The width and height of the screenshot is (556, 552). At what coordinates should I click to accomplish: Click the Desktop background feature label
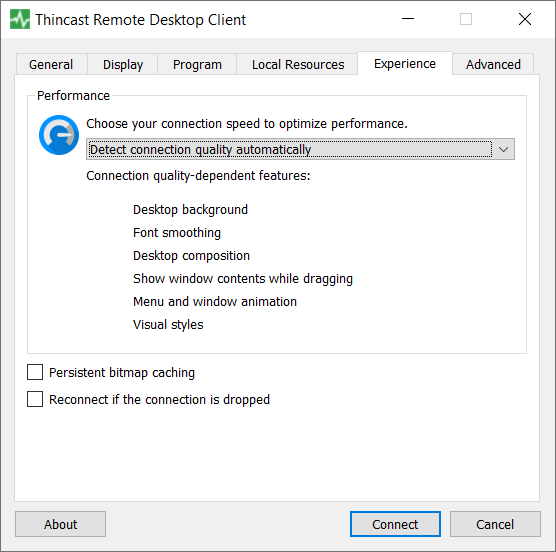pyautogui.click(x=190, y=210)
